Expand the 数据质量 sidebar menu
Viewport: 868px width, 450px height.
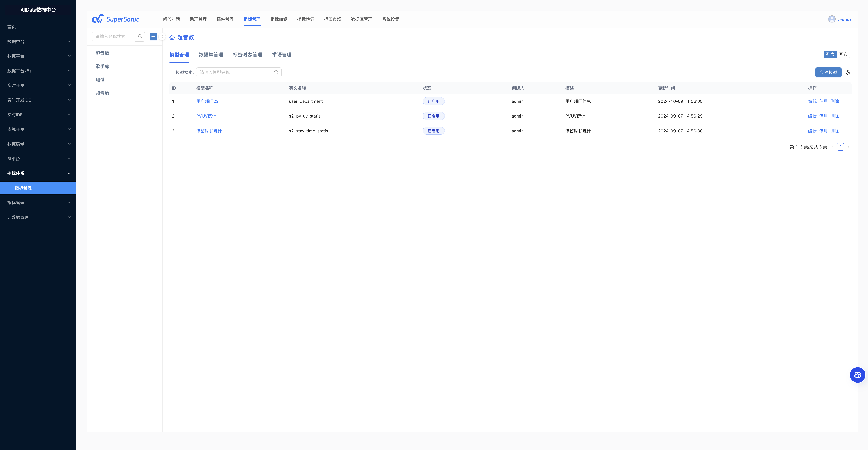(x=38, y=144)
